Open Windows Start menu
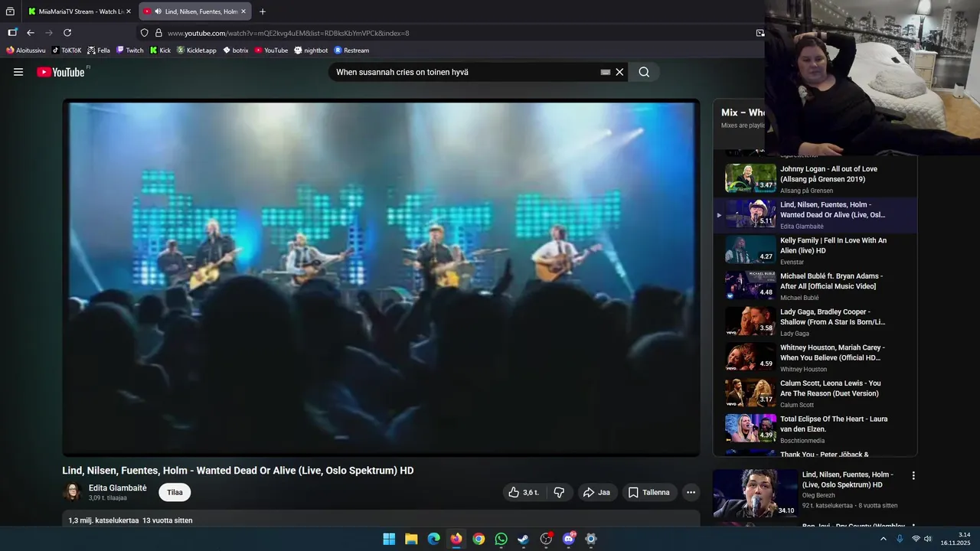 389,539
